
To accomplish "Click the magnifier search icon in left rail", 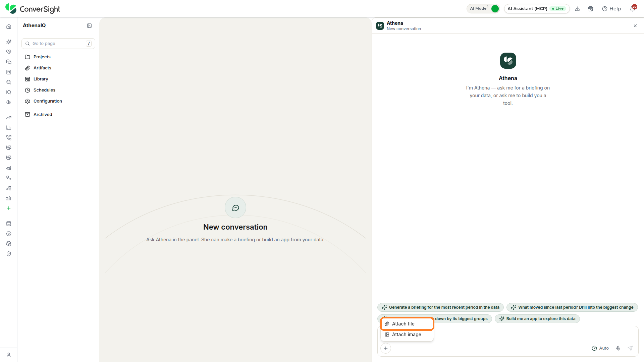I will (x=9, y=82).
